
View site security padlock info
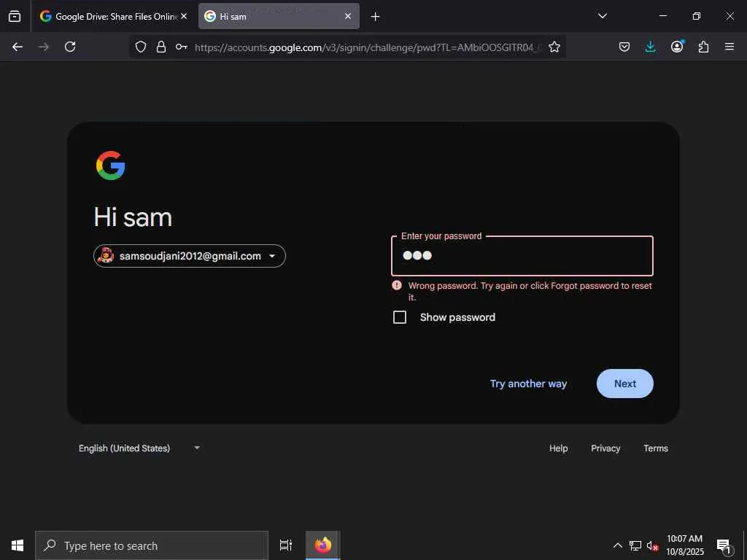click(x=161, y=47)
